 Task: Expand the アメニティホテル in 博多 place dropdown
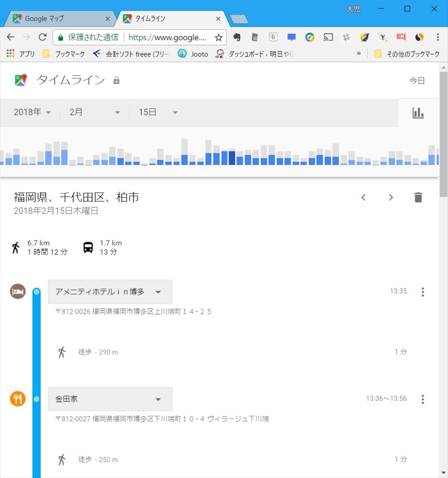click(x=110, y=292)
